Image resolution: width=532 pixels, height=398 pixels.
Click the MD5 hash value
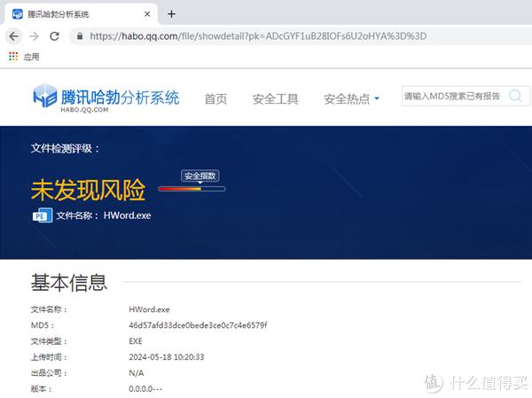[x=198, y=325]
